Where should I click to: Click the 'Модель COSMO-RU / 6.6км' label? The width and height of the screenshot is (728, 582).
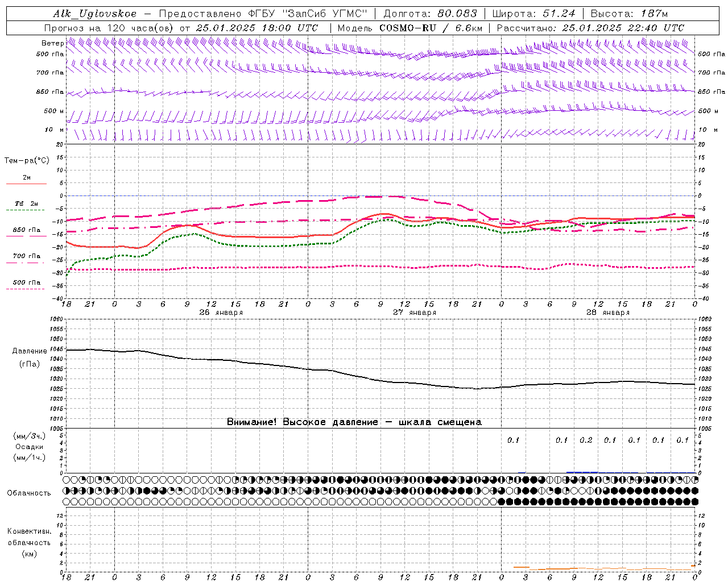[x=409, y=28]
